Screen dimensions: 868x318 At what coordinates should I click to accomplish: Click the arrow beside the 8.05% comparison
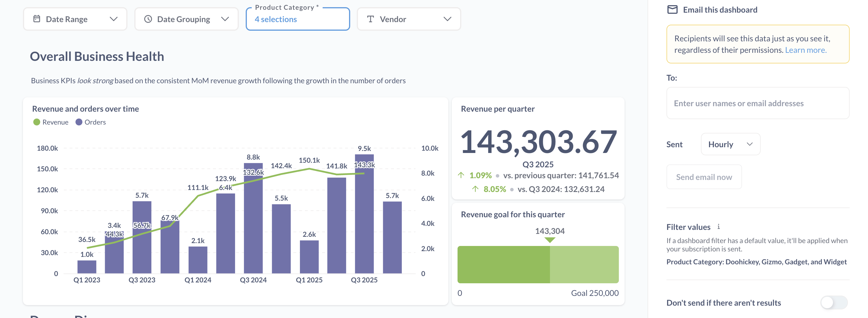pyautogui.click(x=476, y=189)
